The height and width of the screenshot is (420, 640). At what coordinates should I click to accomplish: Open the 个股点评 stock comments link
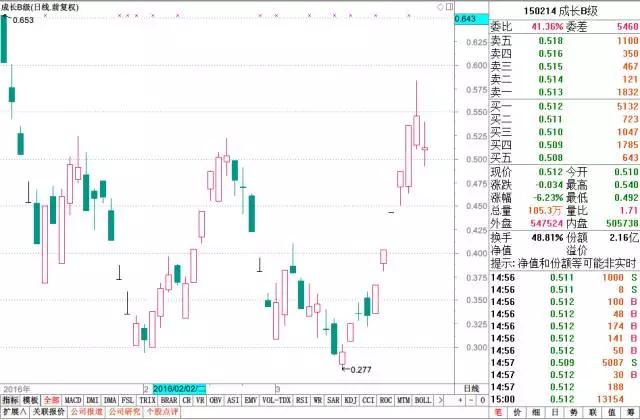pos(160,411)
